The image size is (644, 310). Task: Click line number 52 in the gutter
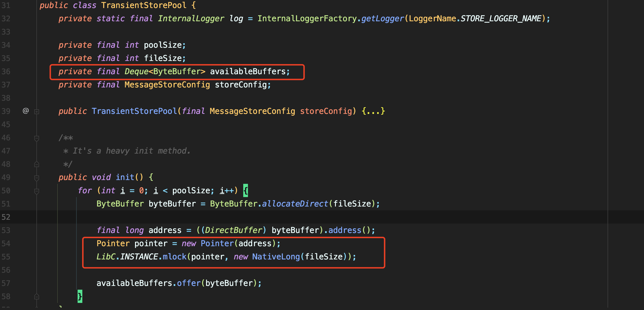[x=6, y=217]
